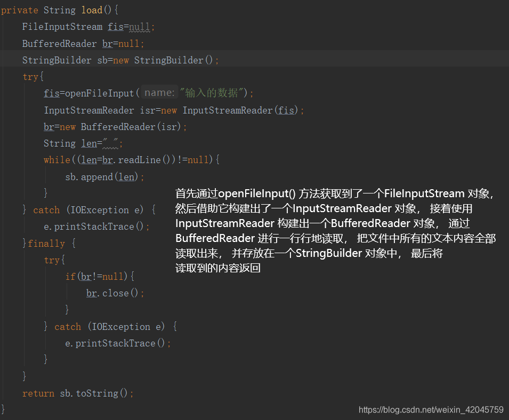Click the explanation line ending '读取到的内容返回'

click(x=218, y=268)
